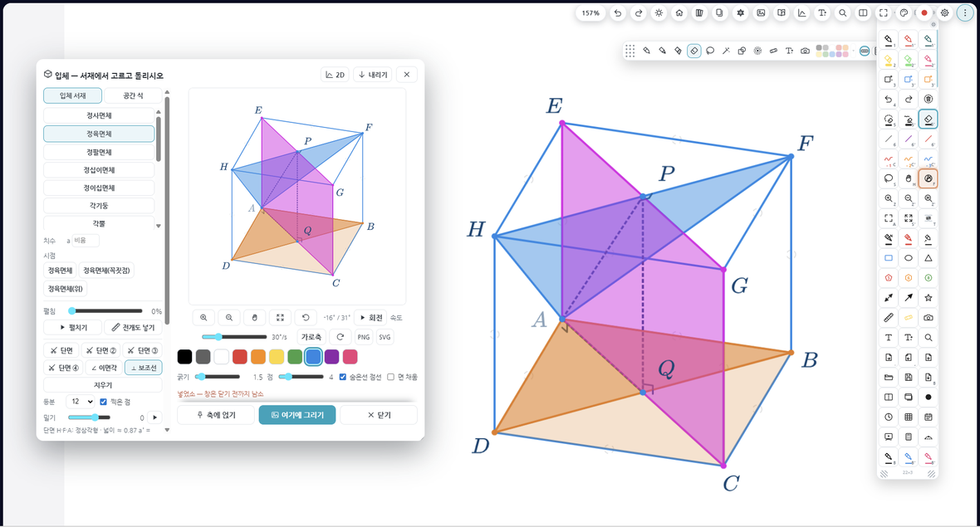Enable the 면 채움 checkbox
Viewport: 980px width, 527px height.
tap(390, 377)
